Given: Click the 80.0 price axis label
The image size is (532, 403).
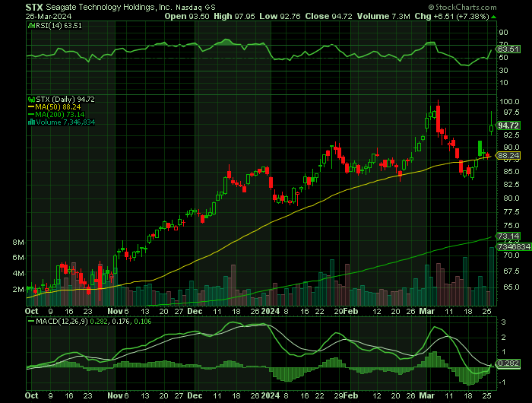Looking at the screenshot, I should tap(511, 198).
